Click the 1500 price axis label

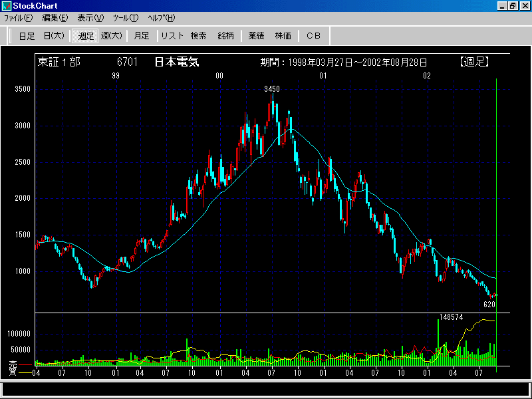23,235
